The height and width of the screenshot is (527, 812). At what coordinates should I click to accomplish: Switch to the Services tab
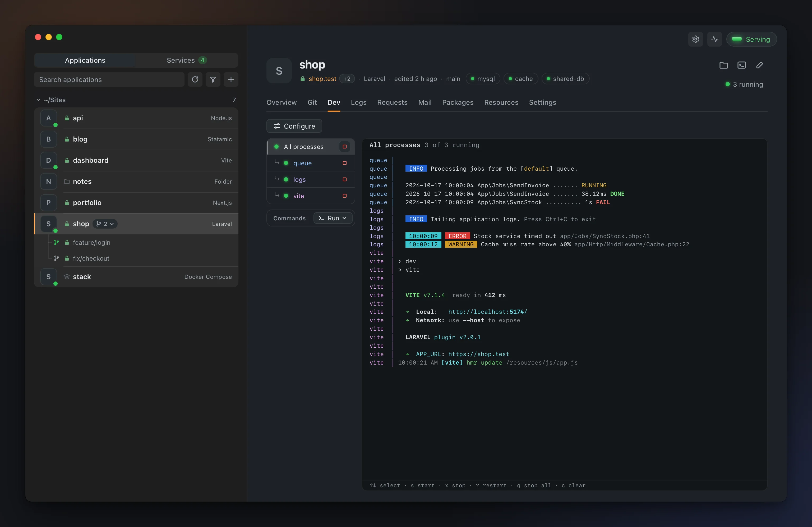pyautogui.click(x=187, y=61)
